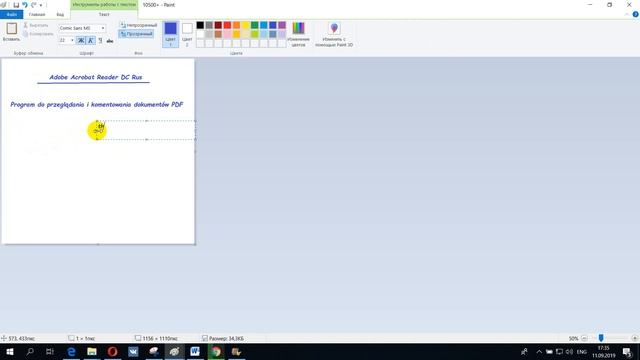Click the 'Adobe Acrobat Reader DC Rus' heading text
The image size is (640, 360).
[96, 77]
